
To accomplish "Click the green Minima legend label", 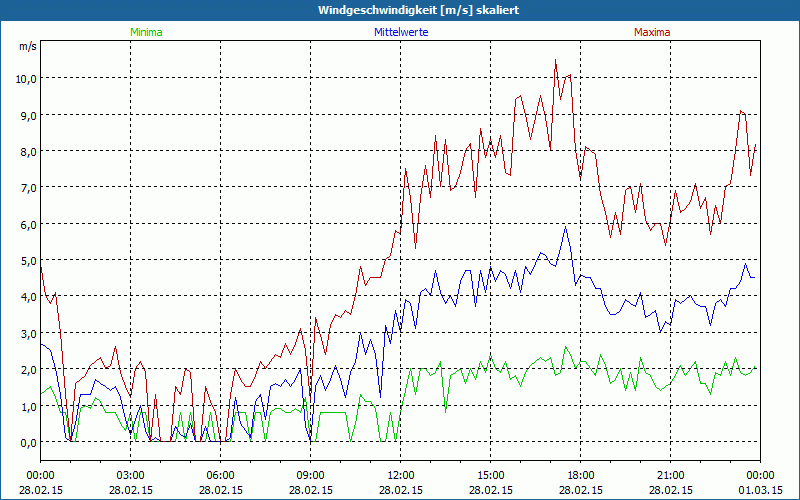I will pos(146,32).
